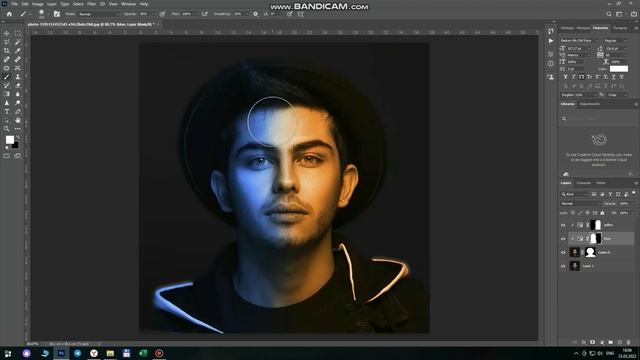Enable airbrush-style build-up toggle
Screen dimensions: 640x360
coord(204,14)
